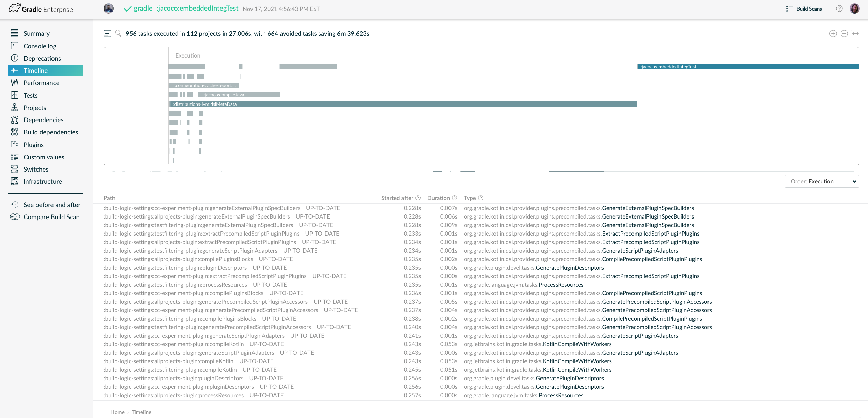Click Compare Build Scan link

pyautogui.click(x=51, y=217)
